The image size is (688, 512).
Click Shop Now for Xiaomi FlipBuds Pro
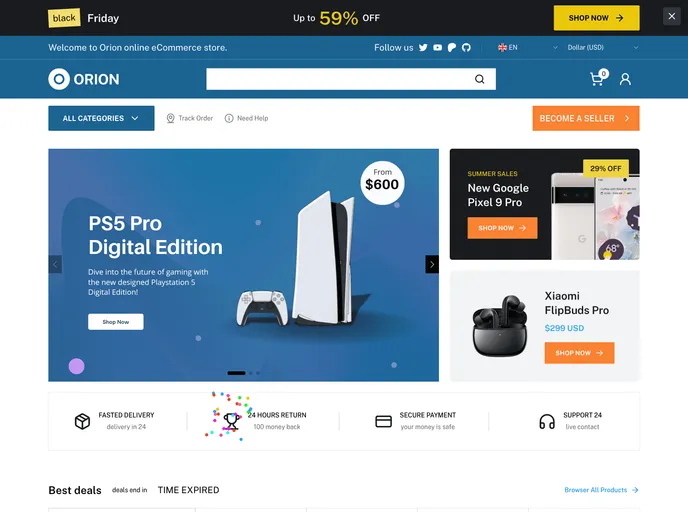point(579,353)
